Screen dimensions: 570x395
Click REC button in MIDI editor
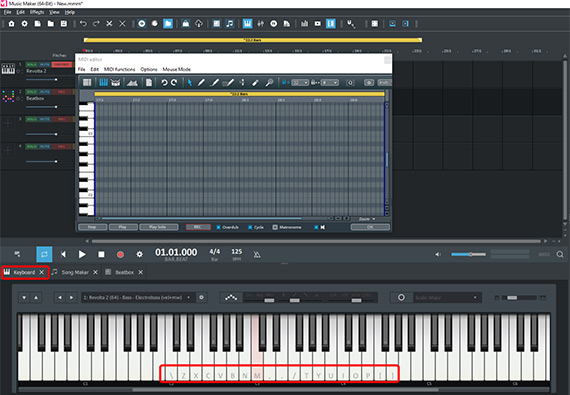[198, 227]
